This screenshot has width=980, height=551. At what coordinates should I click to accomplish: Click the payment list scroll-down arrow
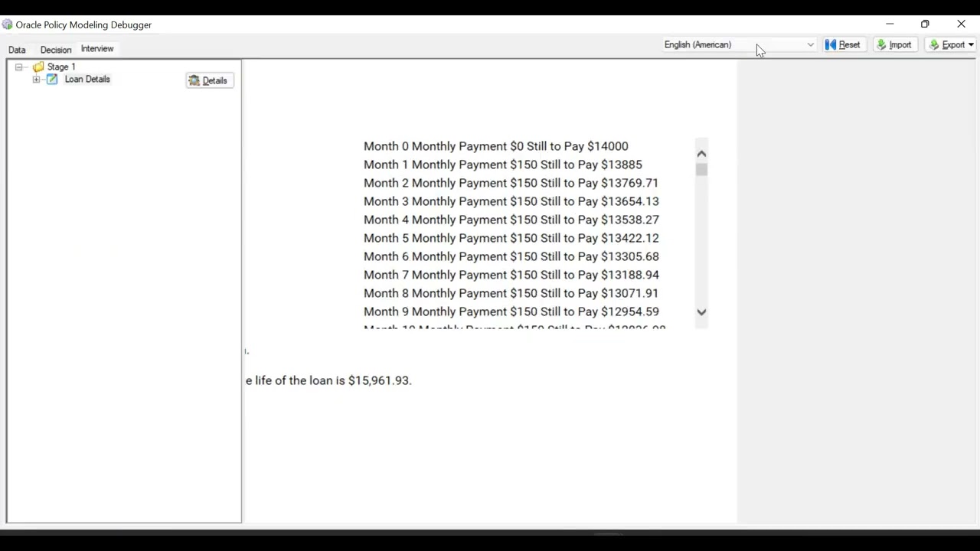point(701,312)
